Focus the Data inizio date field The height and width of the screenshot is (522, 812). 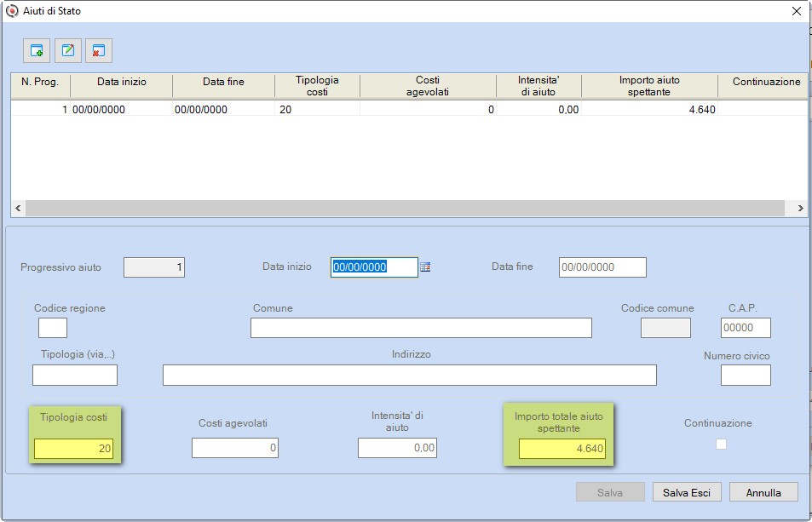tap(374, 267)
